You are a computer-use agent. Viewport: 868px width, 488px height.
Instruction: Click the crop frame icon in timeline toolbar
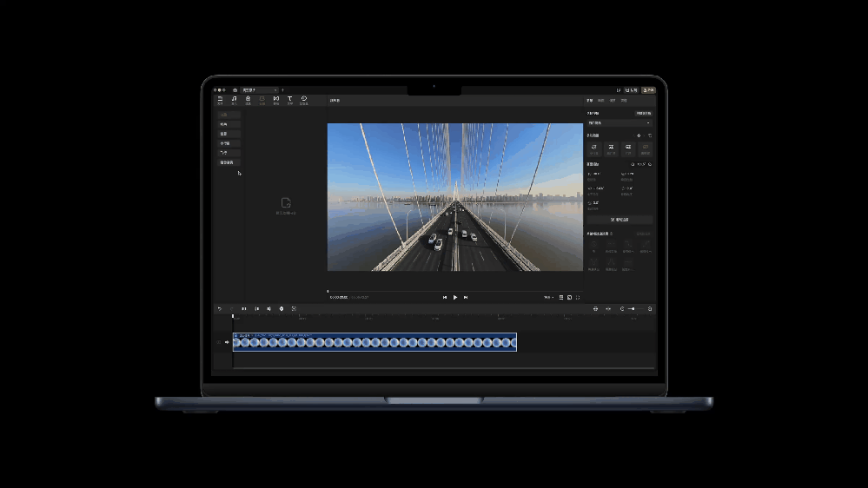pyautogui.click(x=294, y=309)
